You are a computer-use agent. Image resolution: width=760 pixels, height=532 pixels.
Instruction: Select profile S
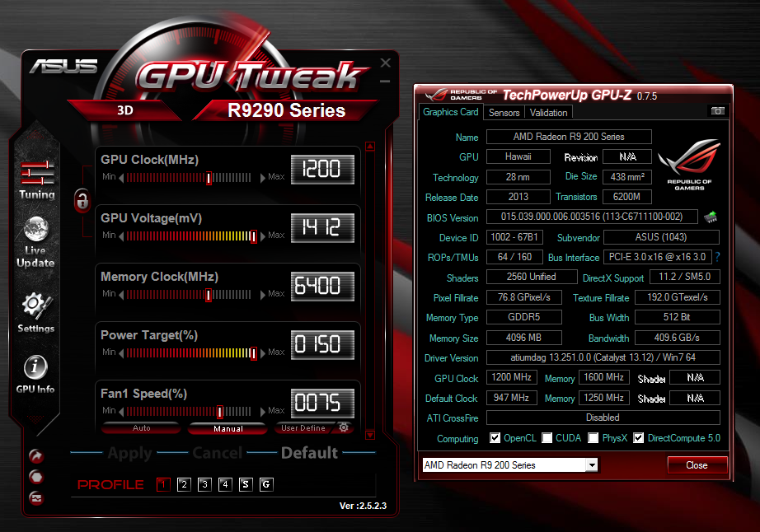pos(246,484)
